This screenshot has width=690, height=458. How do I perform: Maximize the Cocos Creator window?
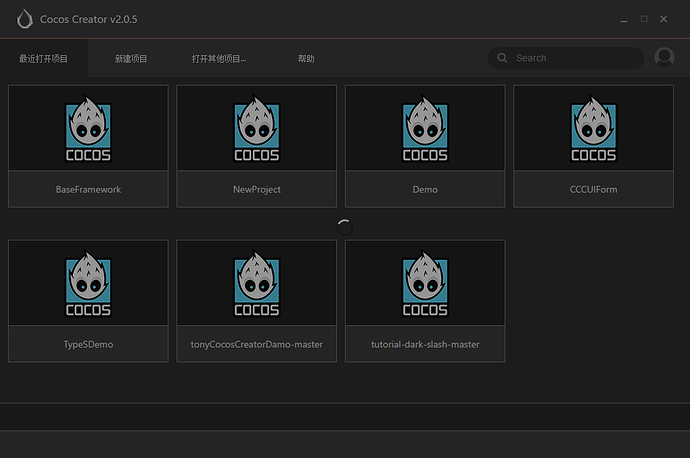644,19
